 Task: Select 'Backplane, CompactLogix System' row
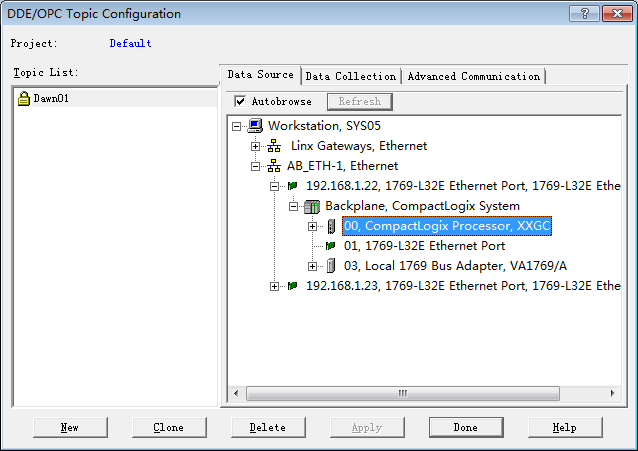tap(422, 206)
